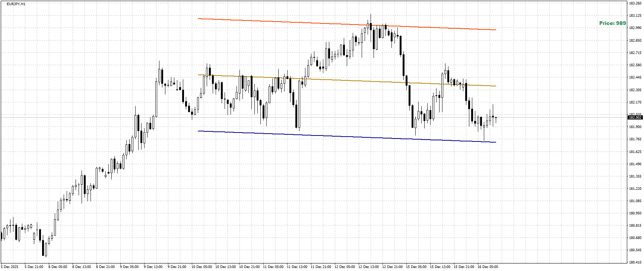Screen dimensions: 644x271
Task: Click the '15 Dec 13:00' time label
Action: click(x=440, y=267)
